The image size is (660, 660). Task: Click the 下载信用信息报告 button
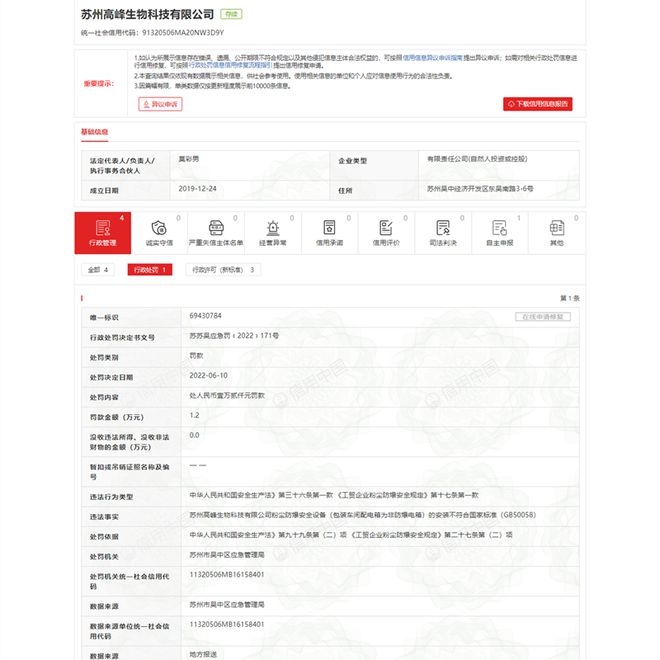click(538, 104)
